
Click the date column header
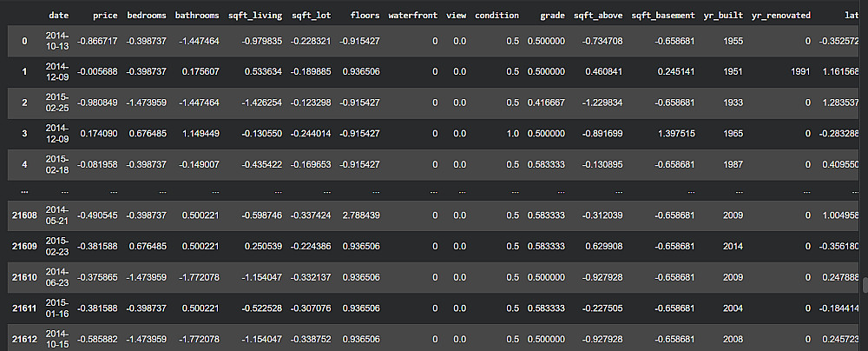59,16
